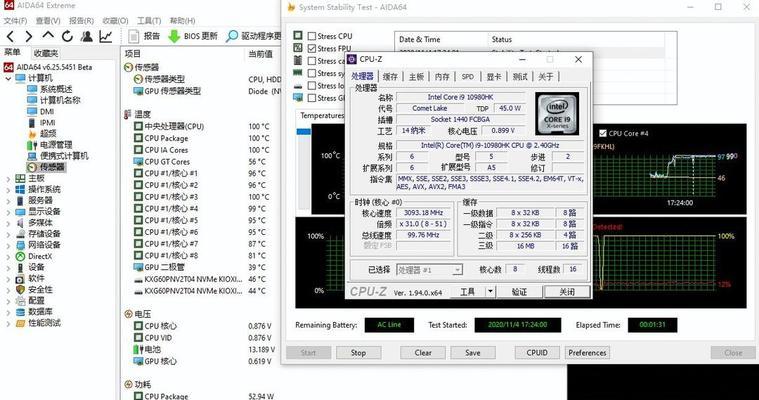Uncheck the Stress FPU checkbox

click(x=312, y=48)
